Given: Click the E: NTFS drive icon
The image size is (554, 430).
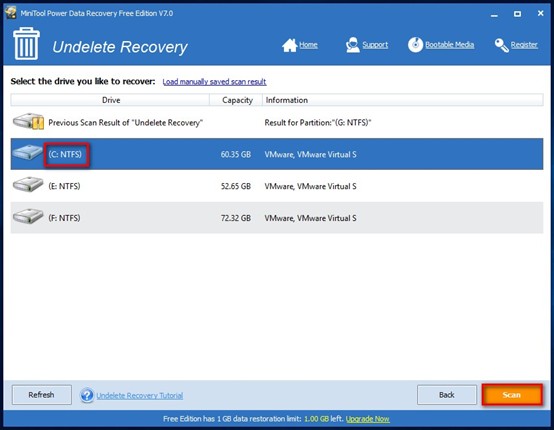Looking at the screenshot, I should click(x=28, y=185).
